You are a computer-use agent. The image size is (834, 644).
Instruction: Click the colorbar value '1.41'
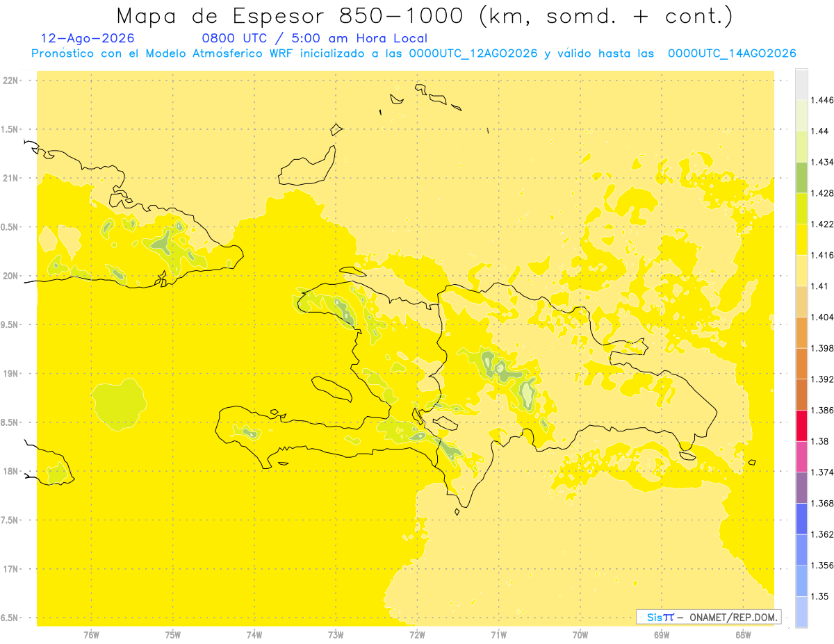[x=820, y=286]
